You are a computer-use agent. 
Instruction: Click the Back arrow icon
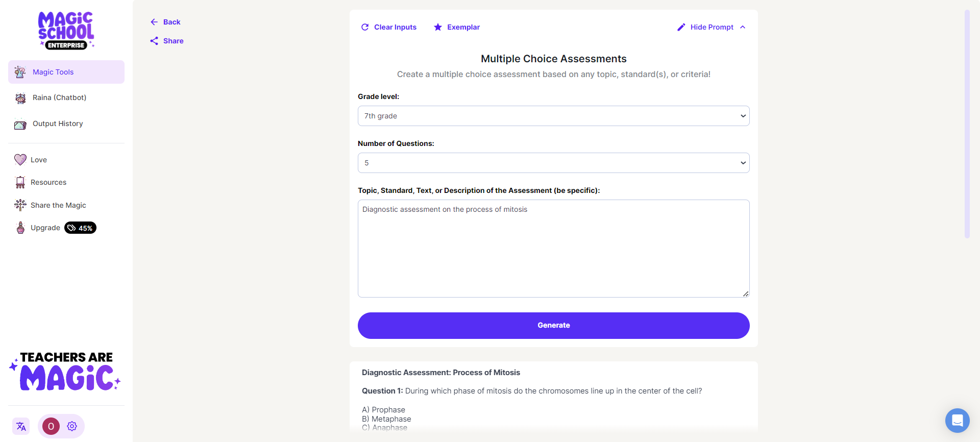pyautogui.click(x=154, y=22)
